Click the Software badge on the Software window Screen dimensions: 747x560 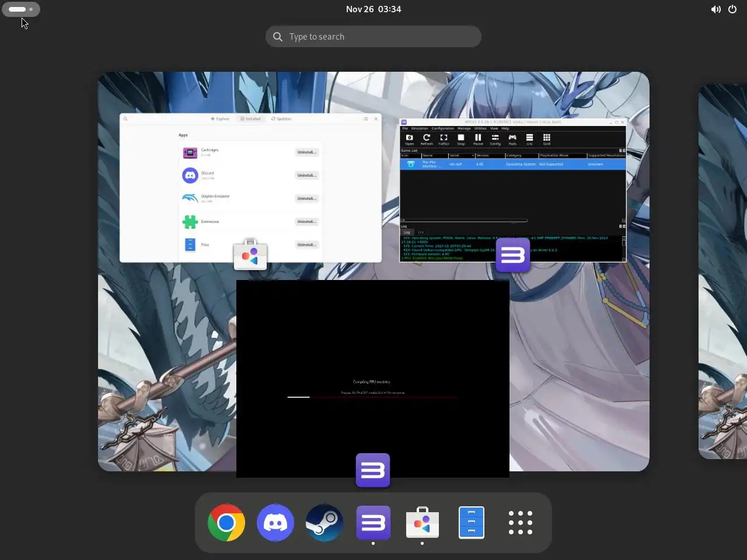coord(250,254)
